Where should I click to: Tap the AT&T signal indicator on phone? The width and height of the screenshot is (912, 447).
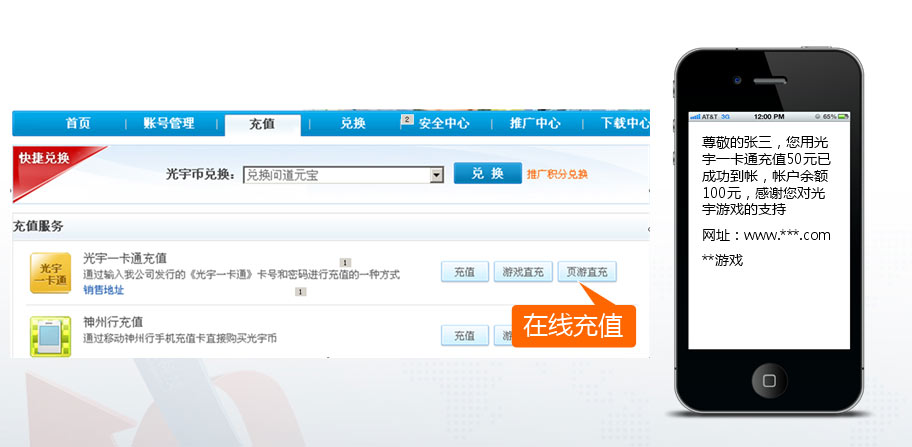point(708,116)
